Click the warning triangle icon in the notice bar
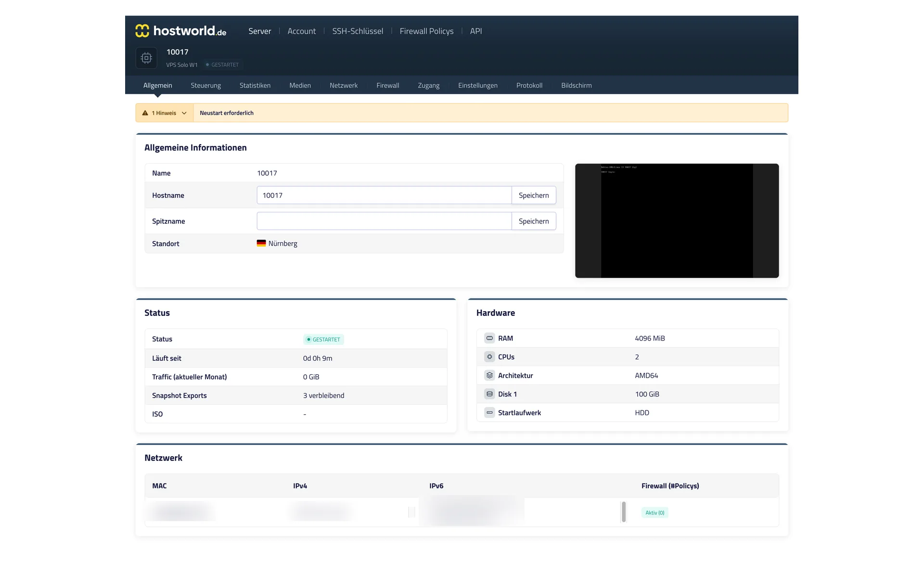This screenshot has height=578, width=924. 145,113
